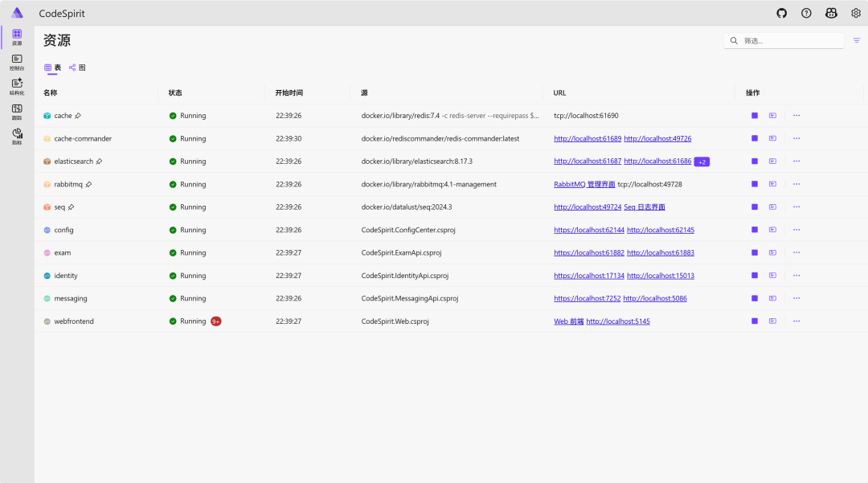The image size is (868, 483).
Task: View console logs for webfrontend
Action: click(773, 321)
